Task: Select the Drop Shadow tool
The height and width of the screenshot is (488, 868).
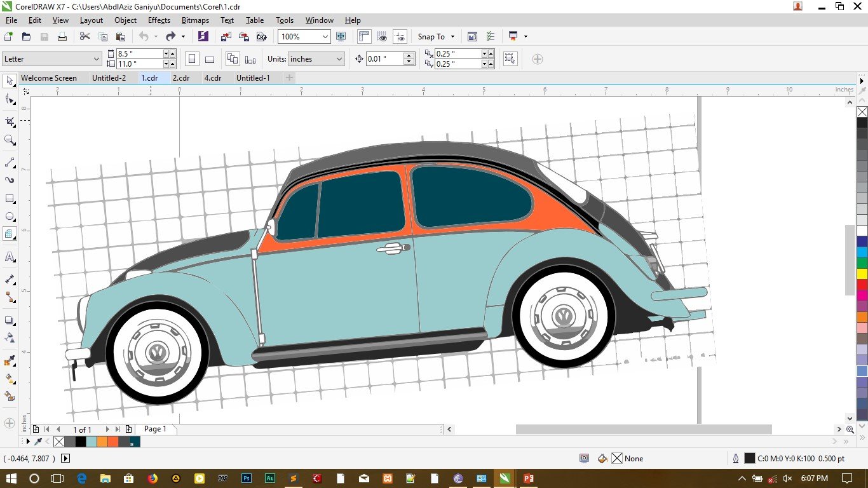Action: [10, 320]
